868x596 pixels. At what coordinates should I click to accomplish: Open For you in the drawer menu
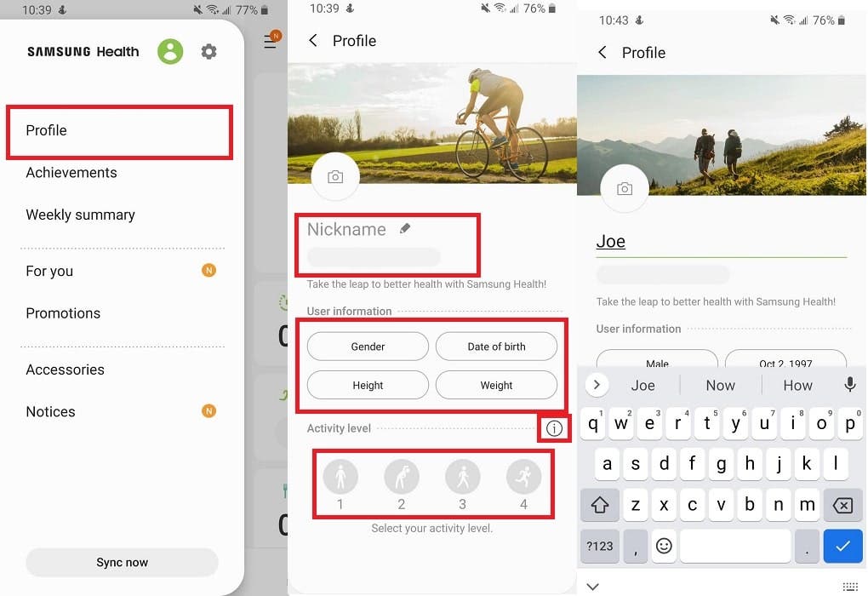coord(49,271)
